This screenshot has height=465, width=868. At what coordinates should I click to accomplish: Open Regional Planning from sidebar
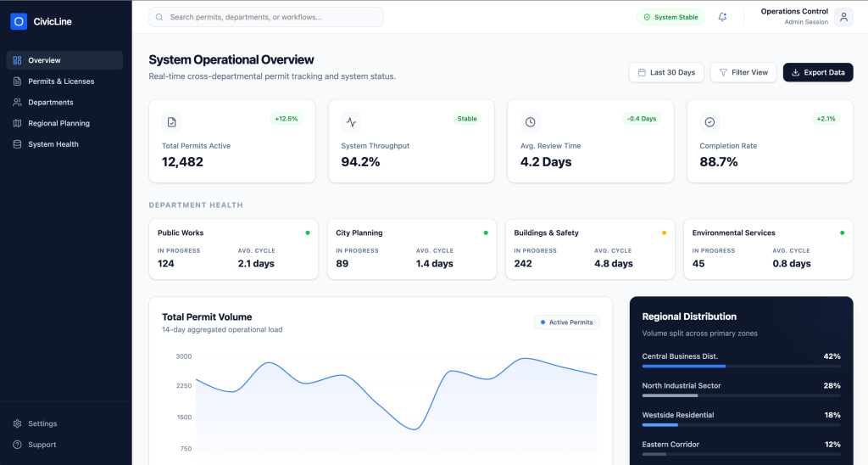[x=58, y=123]
